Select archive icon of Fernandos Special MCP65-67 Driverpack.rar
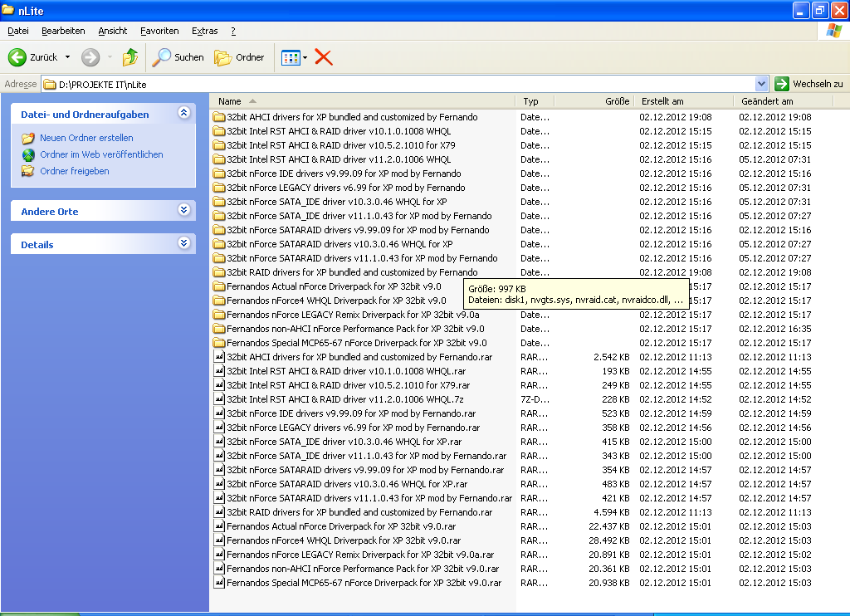Image resolution: width=850 pixels, height=616 pixels. click(219, 583)
